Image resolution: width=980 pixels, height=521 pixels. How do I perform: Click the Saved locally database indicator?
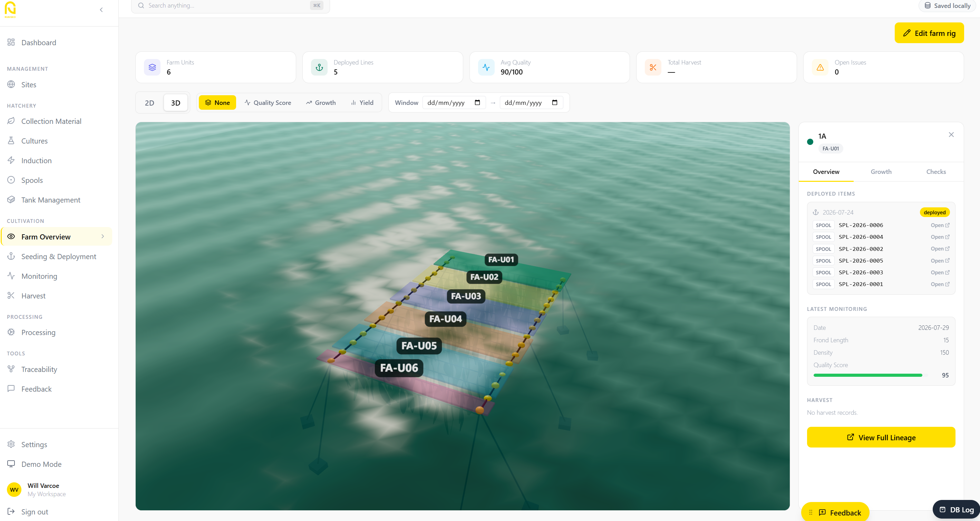point(947,6)
